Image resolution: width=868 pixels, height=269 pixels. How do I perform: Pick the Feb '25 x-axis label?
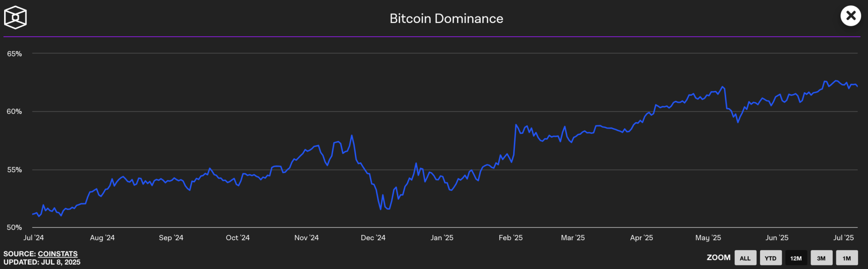(x=510, y=238)
